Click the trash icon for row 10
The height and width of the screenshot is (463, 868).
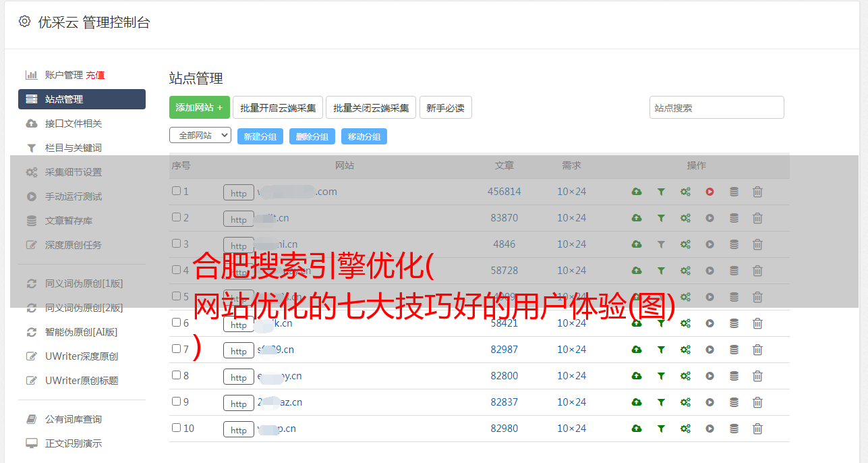[757, 429]
